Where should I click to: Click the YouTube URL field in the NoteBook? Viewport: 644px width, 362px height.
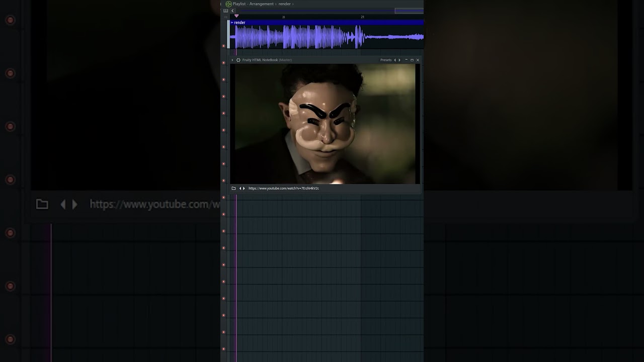[x=284, y=188]
